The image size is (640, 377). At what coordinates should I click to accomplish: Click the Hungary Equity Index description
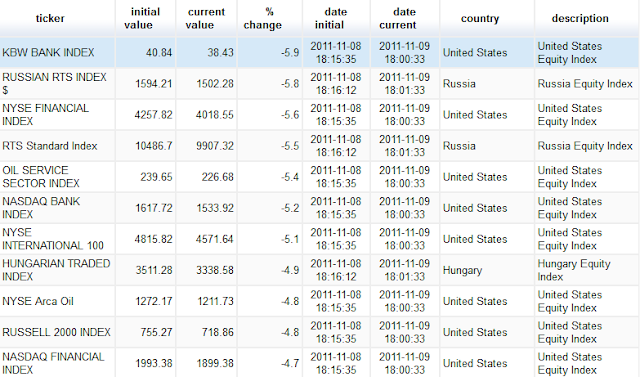573,270
